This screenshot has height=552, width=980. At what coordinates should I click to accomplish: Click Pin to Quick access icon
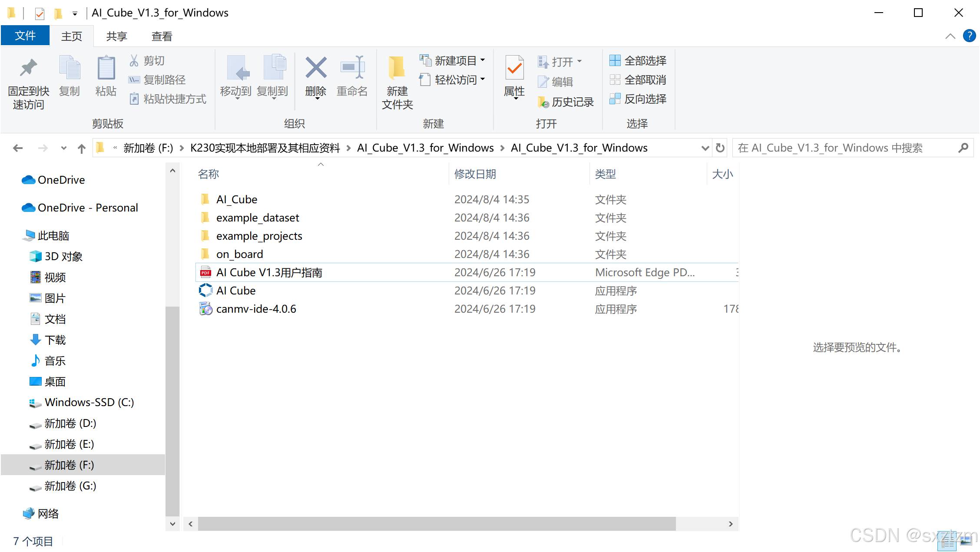coord(29,68)
